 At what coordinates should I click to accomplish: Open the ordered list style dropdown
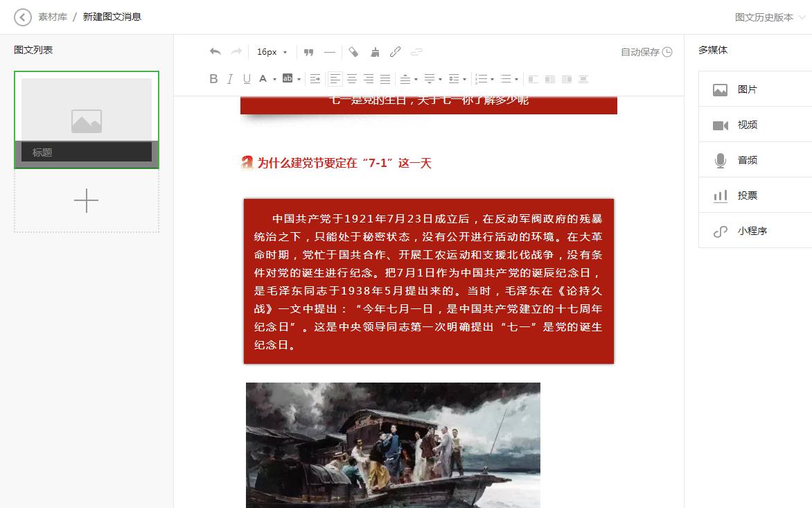491,78
